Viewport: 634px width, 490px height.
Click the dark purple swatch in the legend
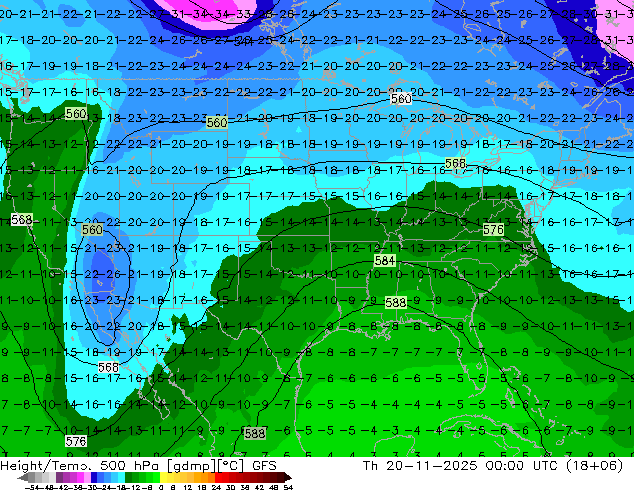tap(59, 477)
